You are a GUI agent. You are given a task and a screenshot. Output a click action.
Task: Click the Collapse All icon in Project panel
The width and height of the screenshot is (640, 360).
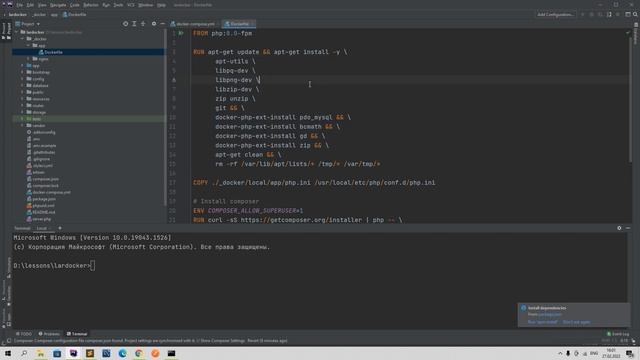[143, 24]
